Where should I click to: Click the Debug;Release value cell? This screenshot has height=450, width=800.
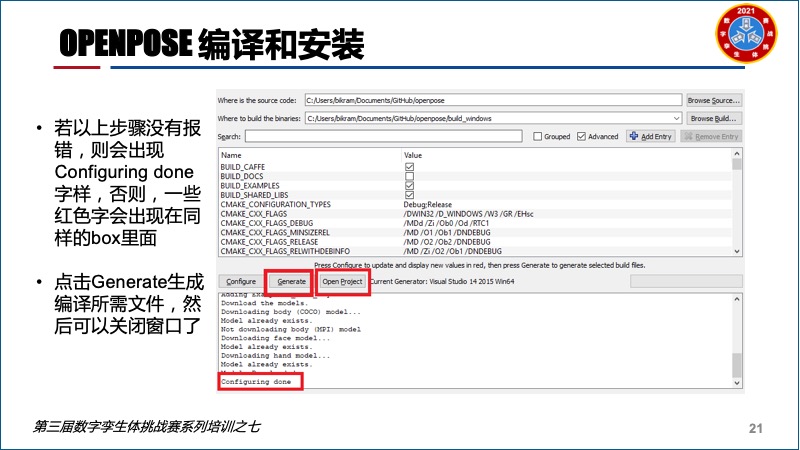pyautogui.click(x=428, y=204)
